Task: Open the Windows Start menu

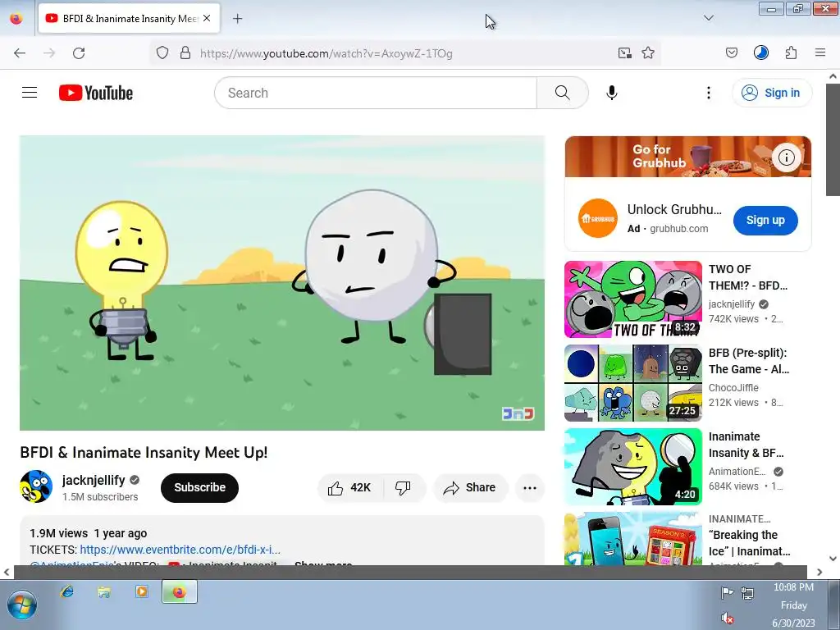Action: point(21,605)
